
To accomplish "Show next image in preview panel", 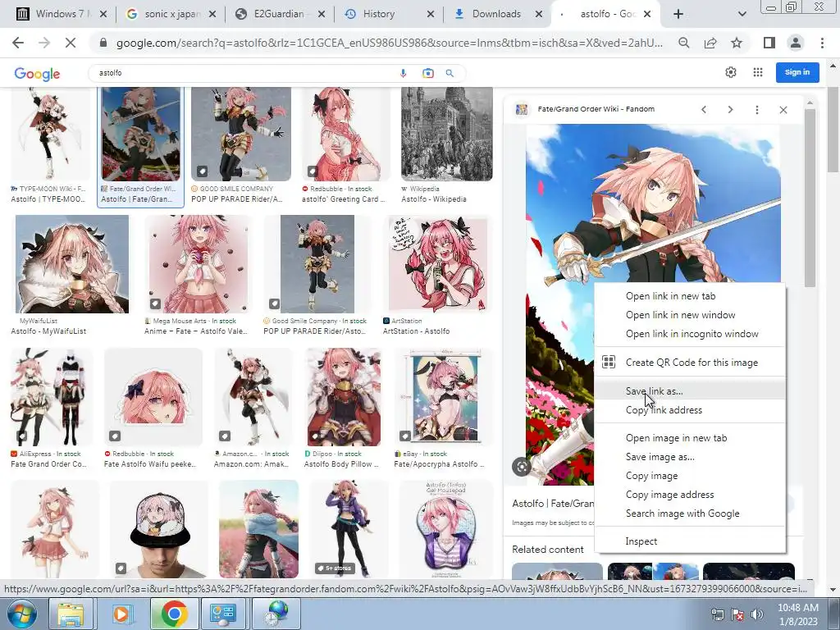I will pos(730,109).
